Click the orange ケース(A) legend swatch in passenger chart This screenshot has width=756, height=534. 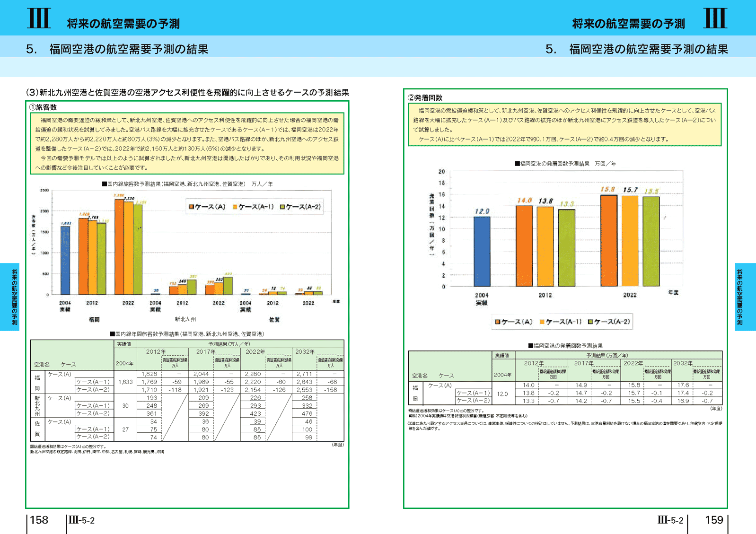[x=191, y=207]
